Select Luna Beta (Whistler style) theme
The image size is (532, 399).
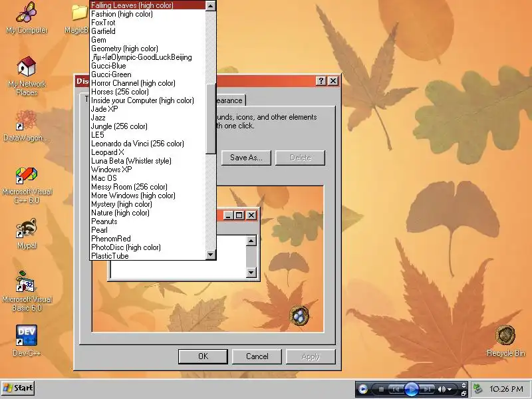(148, 161)
